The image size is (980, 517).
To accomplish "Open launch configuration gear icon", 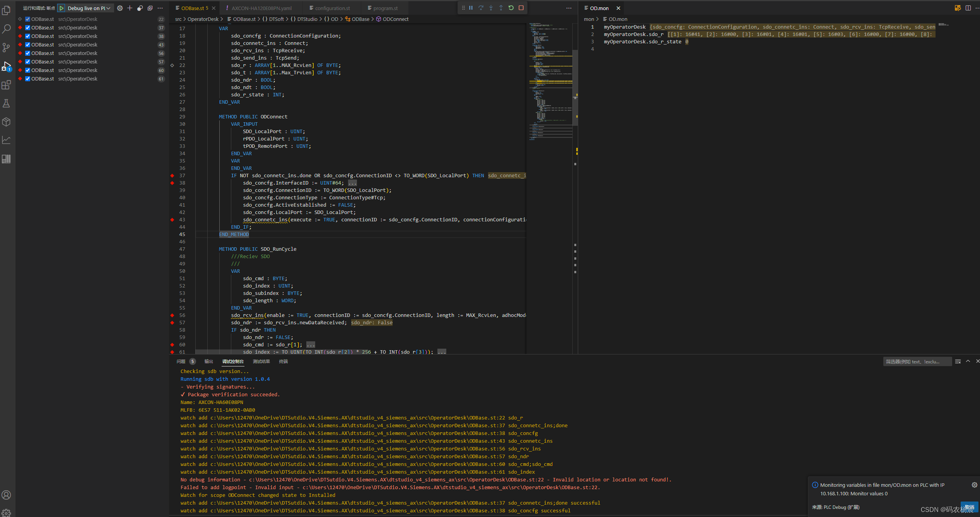I will tap(120, 8).
